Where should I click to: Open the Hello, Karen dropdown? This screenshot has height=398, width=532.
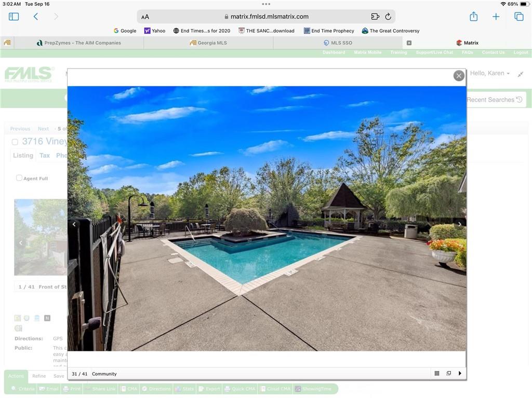(x=489, y=73)
